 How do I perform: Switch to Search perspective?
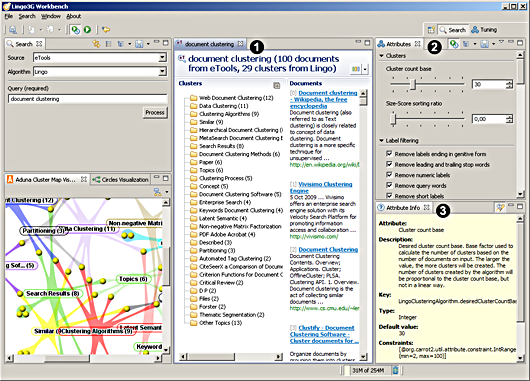[x=453, y=30]
